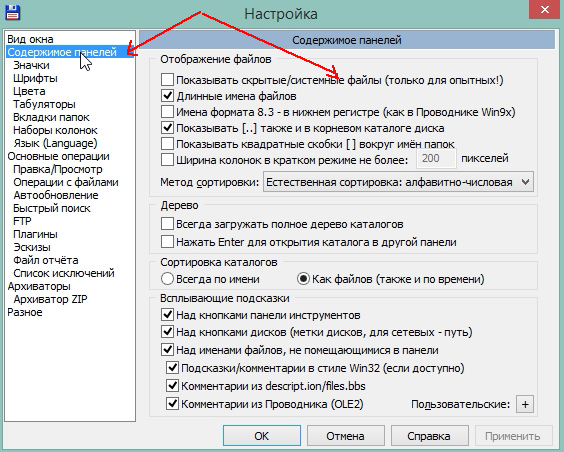Select Язык (Language) in the list
Screen dimensions: 564x452
point(55,143)
